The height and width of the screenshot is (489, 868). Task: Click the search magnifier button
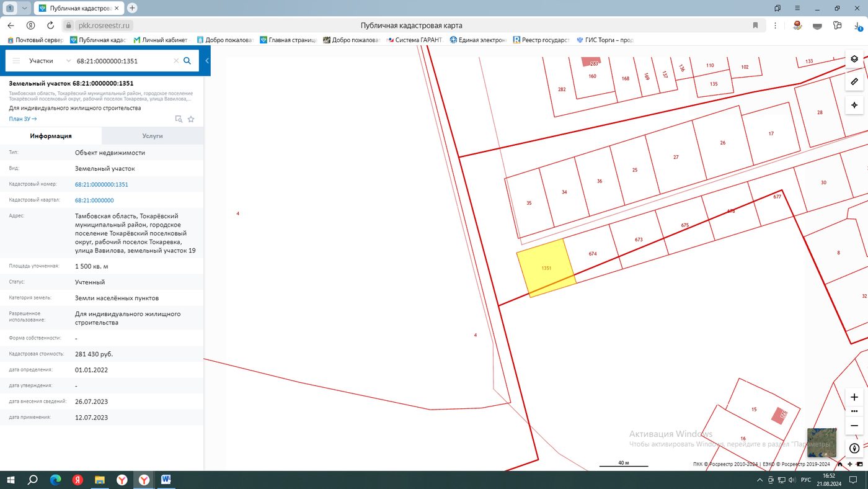click(187, 61)
